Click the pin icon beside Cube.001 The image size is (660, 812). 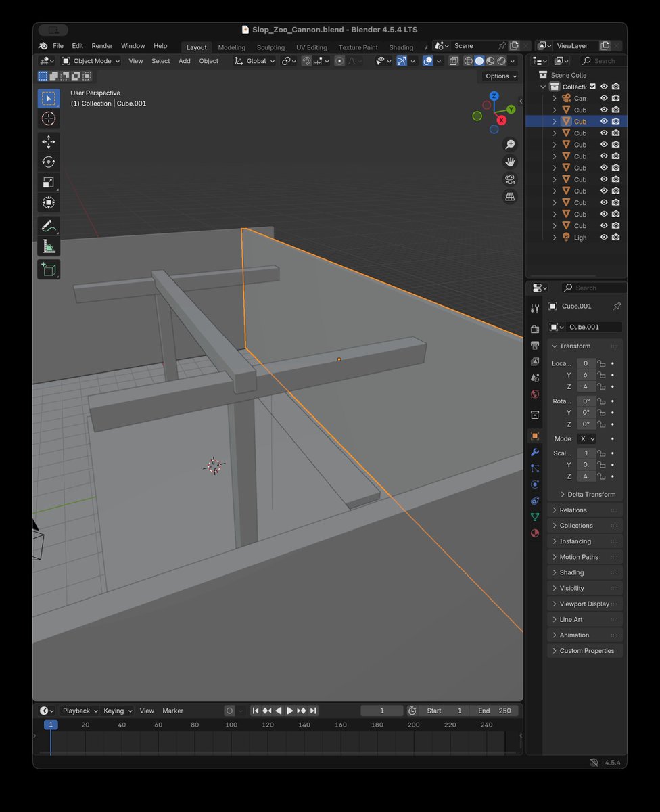click(x=617, y=306)
